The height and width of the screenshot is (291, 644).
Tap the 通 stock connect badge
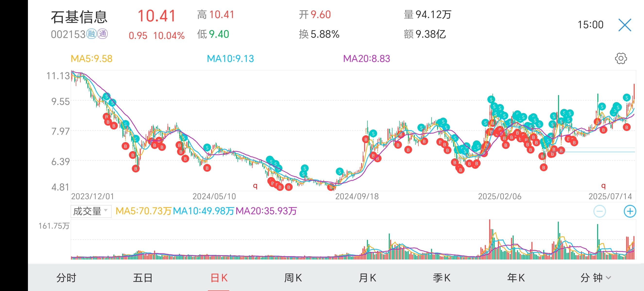pos(102,34)
